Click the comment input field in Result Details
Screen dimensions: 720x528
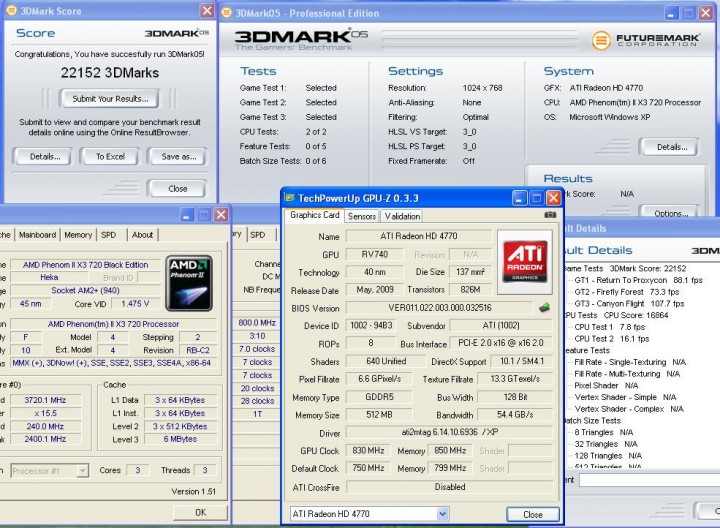pyautogui.click(x=650, y=480)
